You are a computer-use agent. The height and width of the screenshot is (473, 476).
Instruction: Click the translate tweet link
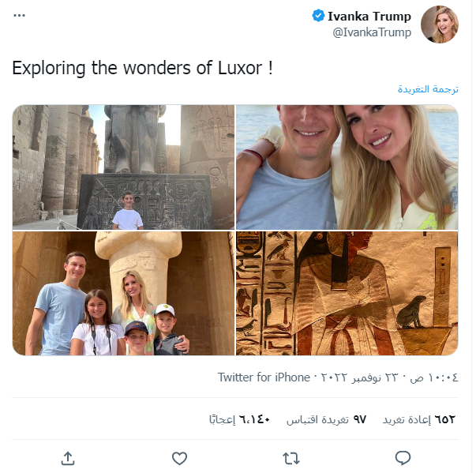click(x=428, y=88)
